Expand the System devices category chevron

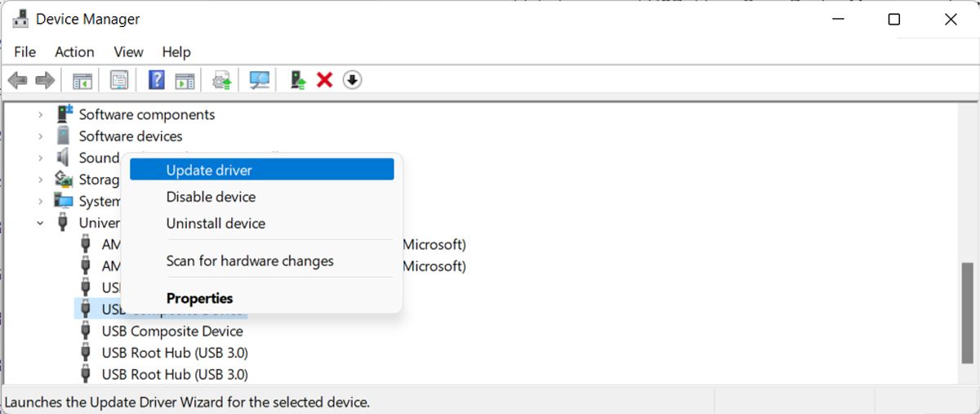point(40,201)
